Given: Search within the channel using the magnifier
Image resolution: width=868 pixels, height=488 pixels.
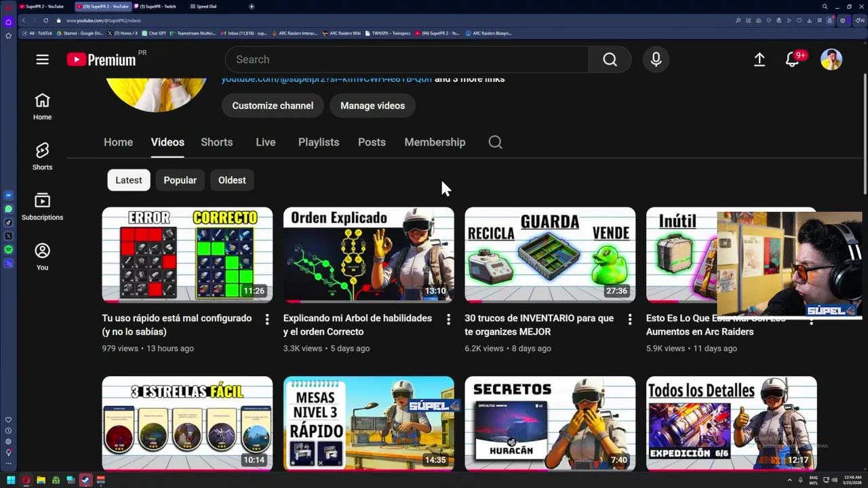Looking at the screenshot, I should click(495, 142).
